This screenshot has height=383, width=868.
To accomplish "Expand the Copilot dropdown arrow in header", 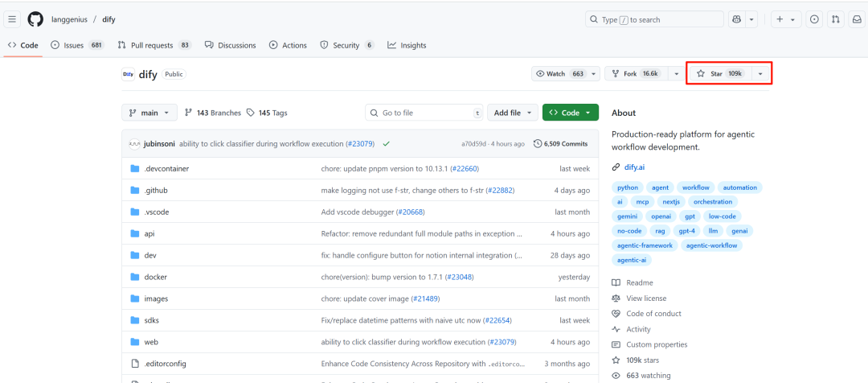I will pyautogui.click(x=751, y=19).
